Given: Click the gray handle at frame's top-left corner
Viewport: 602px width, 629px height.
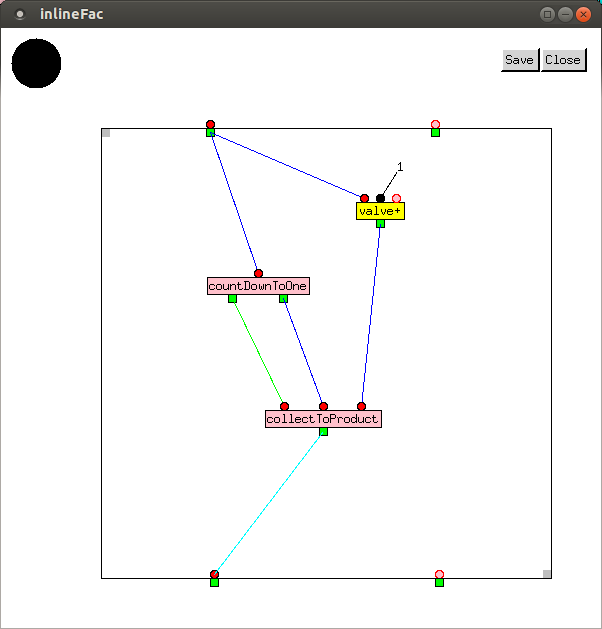Looking at the screenshot, I should (106, 133).
